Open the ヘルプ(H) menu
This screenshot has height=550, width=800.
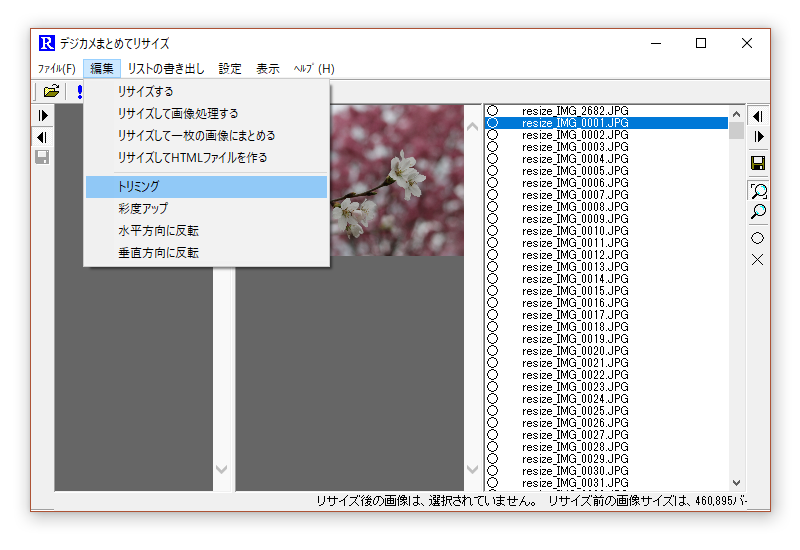tap(314, 68)
